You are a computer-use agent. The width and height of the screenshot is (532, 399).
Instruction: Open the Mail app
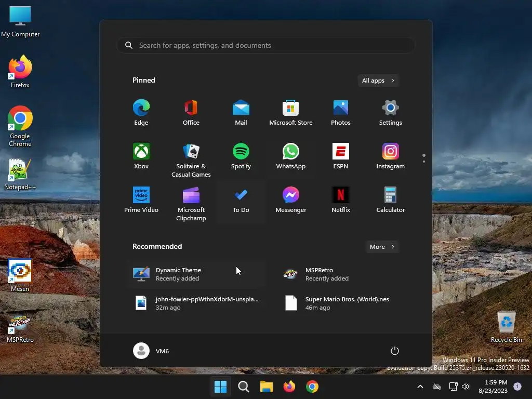pos(241,113)
